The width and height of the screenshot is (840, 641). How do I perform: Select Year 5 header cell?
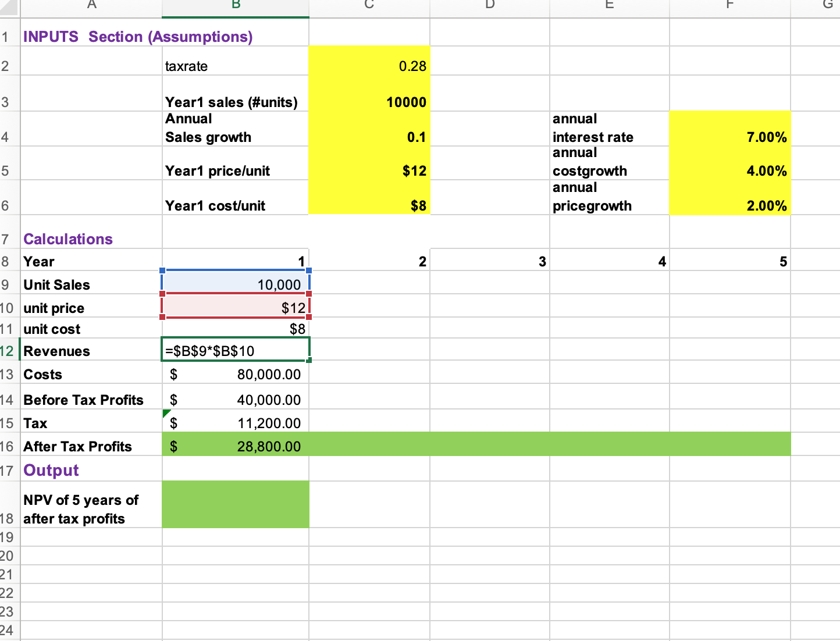tap(730, 260)
